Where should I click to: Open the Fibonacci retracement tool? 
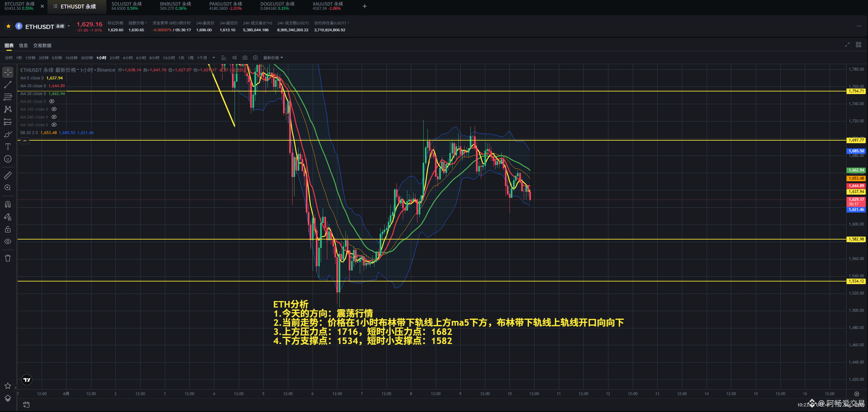8,97
